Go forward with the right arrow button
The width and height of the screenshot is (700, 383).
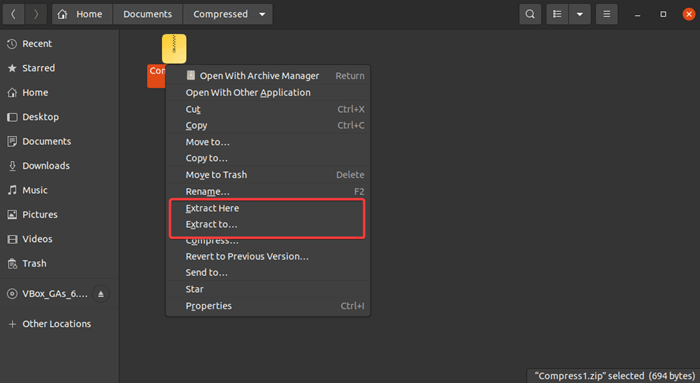(36, 14)
